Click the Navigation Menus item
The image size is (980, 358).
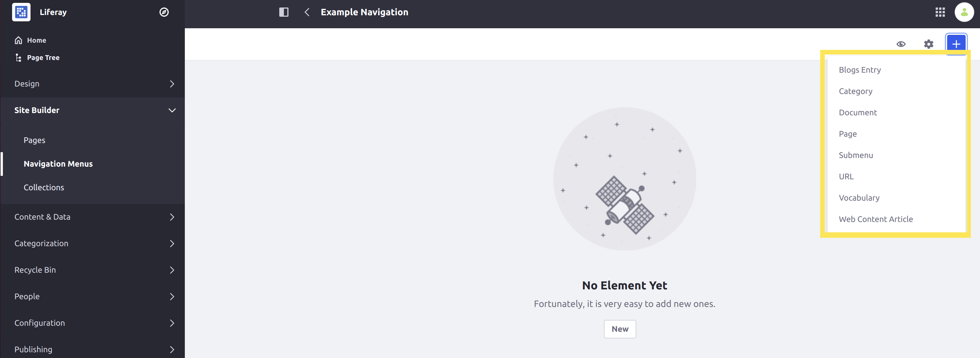58,163
